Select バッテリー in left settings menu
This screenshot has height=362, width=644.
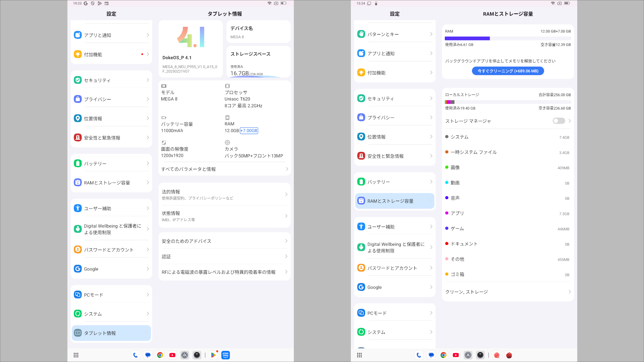coord(111,164)
